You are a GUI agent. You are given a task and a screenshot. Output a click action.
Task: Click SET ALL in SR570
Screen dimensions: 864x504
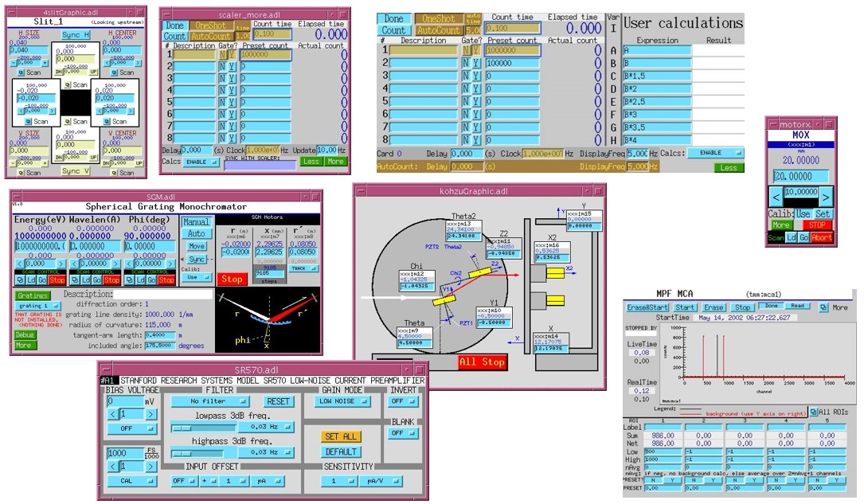[342, 437]
